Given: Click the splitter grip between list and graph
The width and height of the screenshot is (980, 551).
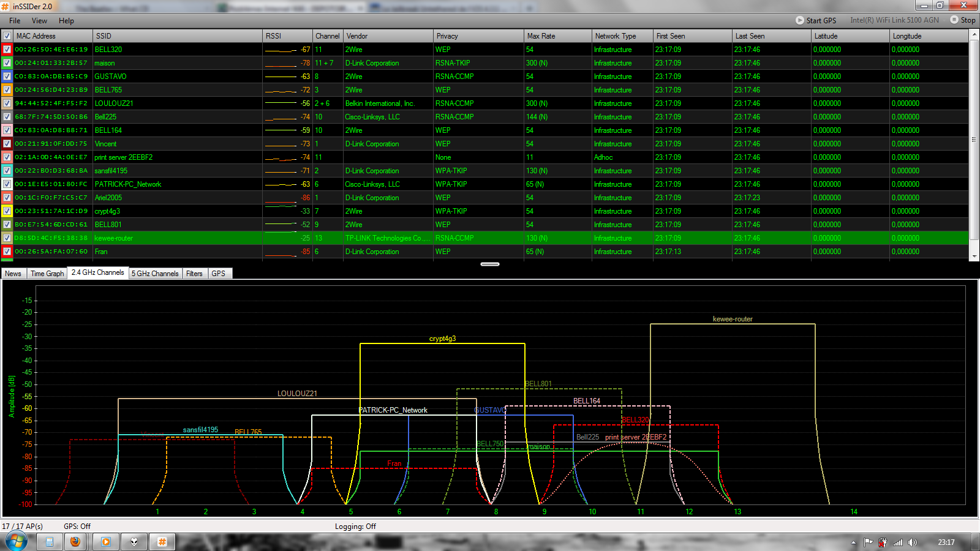Looking at the screenshot, I should tap(490, 264).
